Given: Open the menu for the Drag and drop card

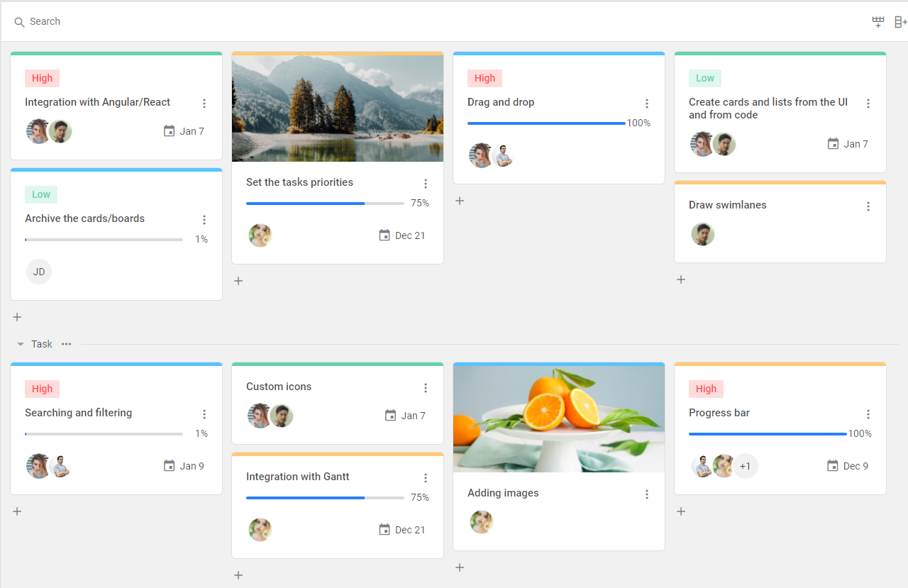Looking at the screenshot, I should point(647,104).
